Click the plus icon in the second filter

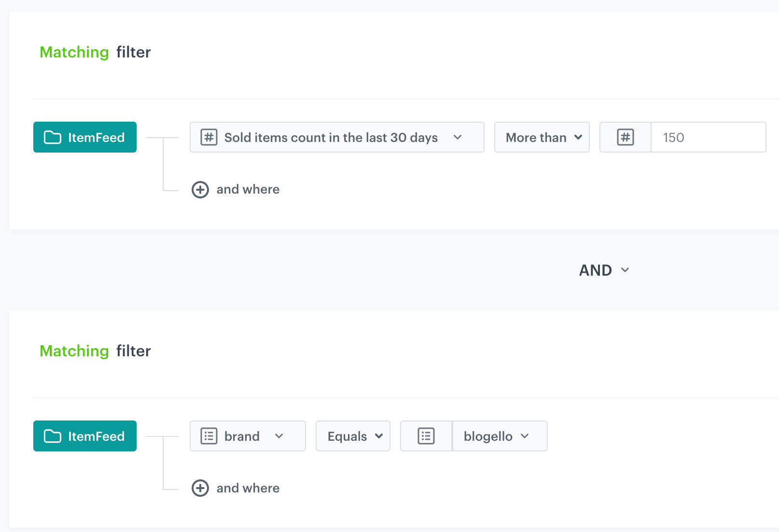[200, 488]
